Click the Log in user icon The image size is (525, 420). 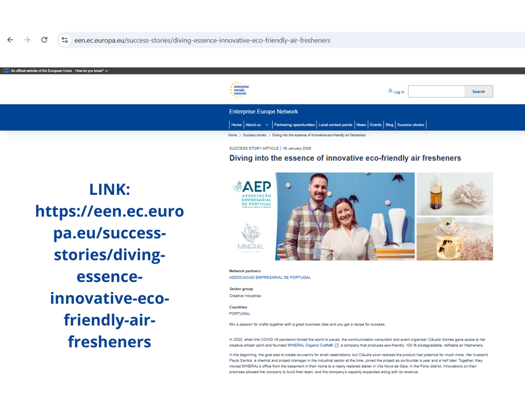[390, 91]
